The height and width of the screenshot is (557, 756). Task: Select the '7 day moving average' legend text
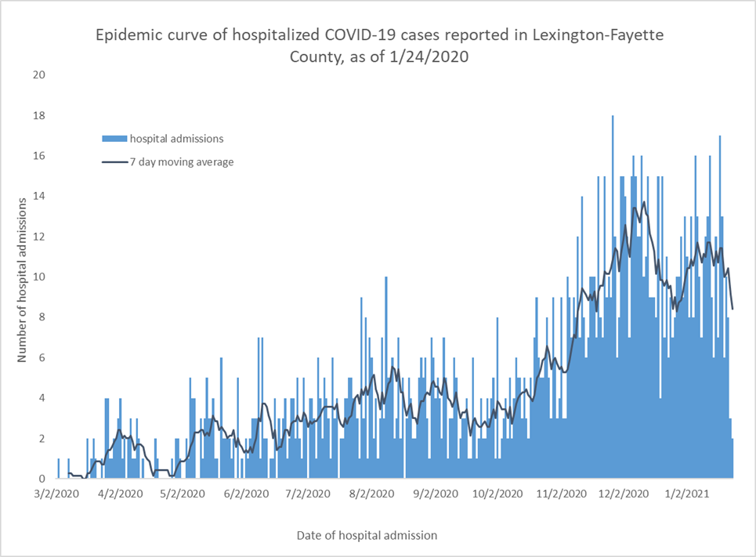[182, 162]
